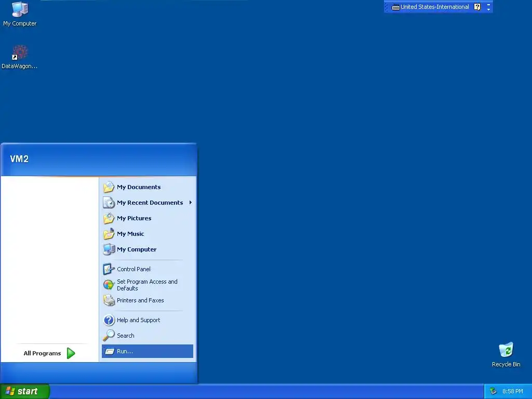Screen dimensions: 532x399
Task: Click the VM2 user name header
Action: pyautogui.click(x=19, y=159)
